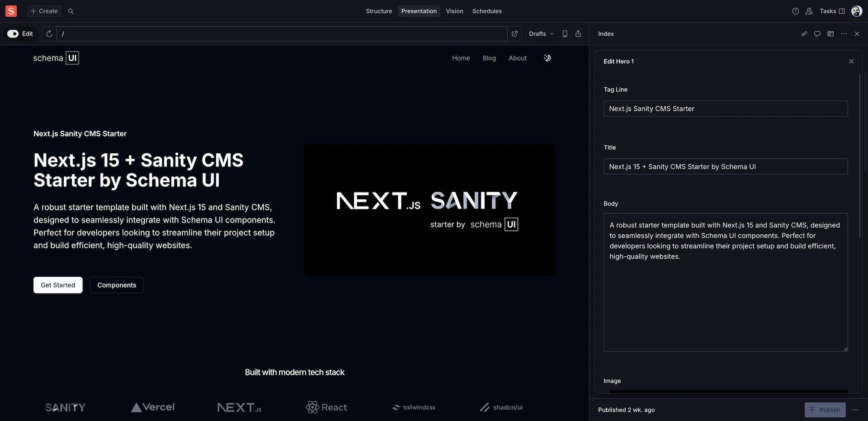
Task: Focus the preview URL path field
Action: coord(282,34)
